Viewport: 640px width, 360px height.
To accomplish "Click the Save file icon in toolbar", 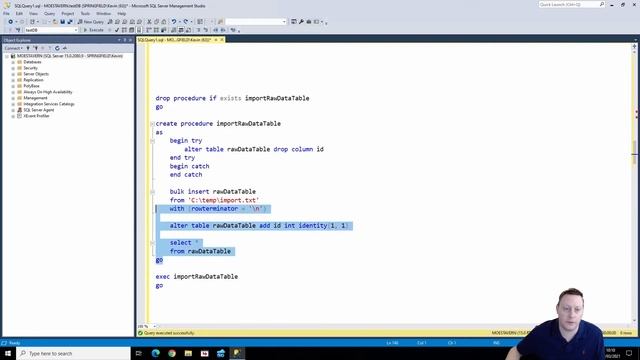I will (62, 22).
